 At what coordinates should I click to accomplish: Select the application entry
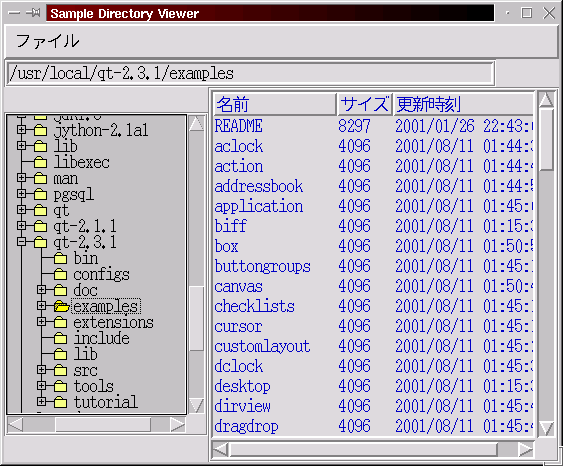259,206
